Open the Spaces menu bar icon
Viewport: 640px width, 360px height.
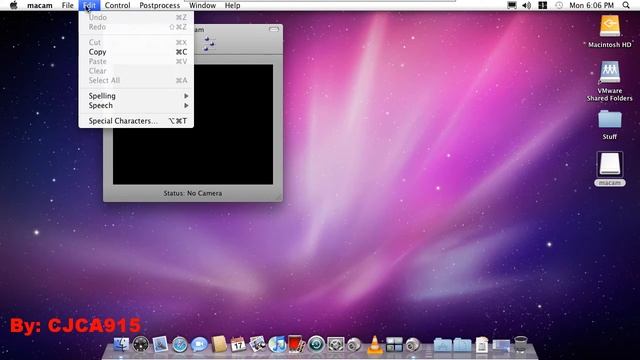click(x=542, y=5)
